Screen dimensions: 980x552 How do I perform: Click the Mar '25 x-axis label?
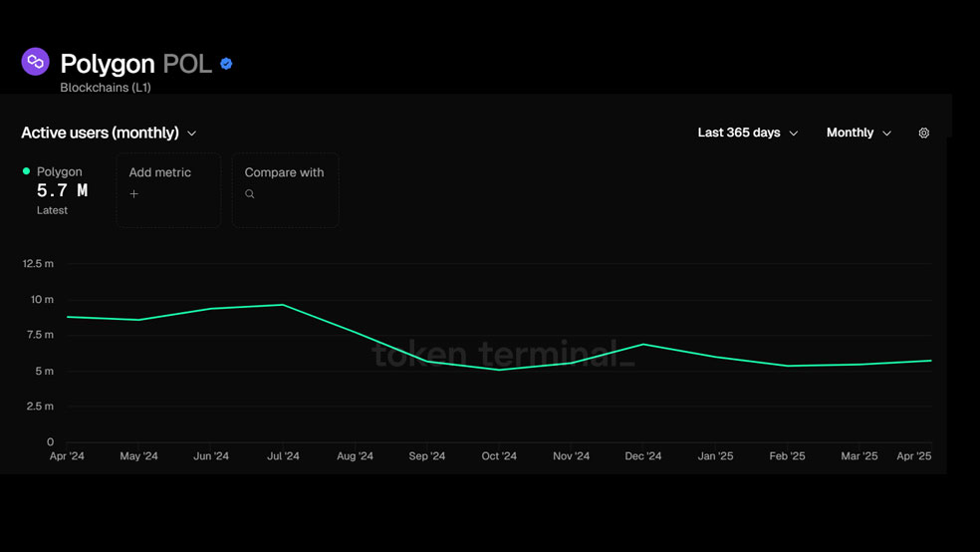[859, 456]
